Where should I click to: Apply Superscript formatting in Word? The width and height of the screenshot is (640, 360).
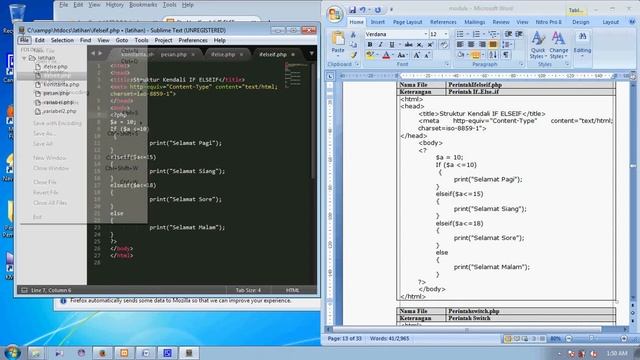point(430,44)
